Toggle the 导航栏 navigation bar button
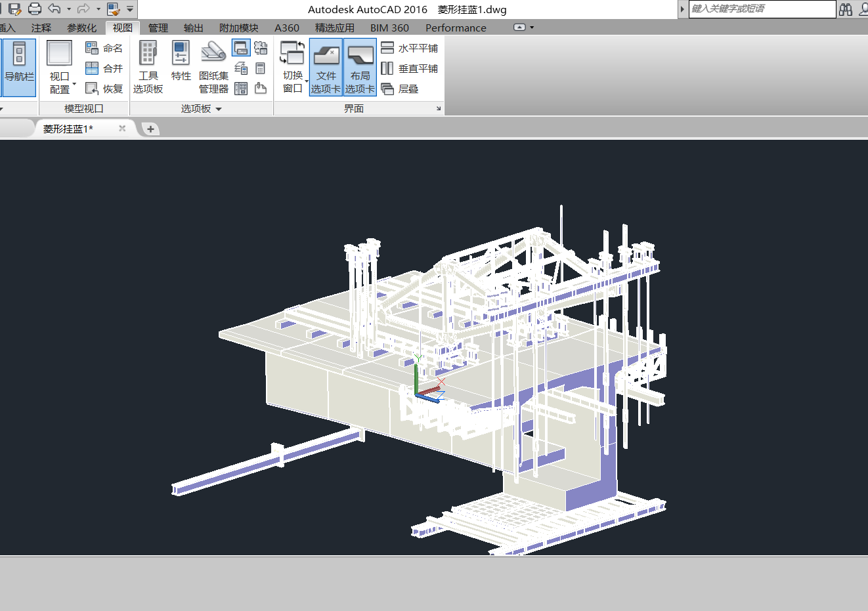The image size is (868, 611). coord(19,68)
